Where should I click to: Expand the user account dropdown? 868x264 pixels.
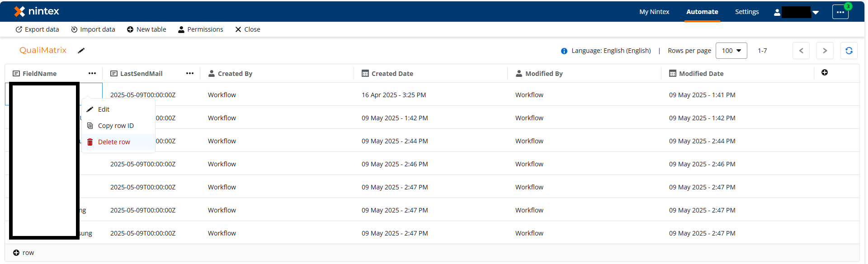(816, 12)
